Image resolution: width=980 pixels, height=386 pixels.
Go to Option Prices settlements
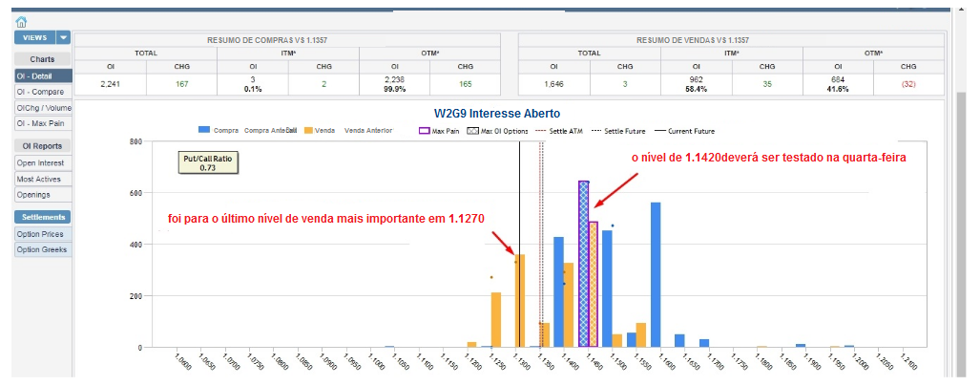point(42,234)
